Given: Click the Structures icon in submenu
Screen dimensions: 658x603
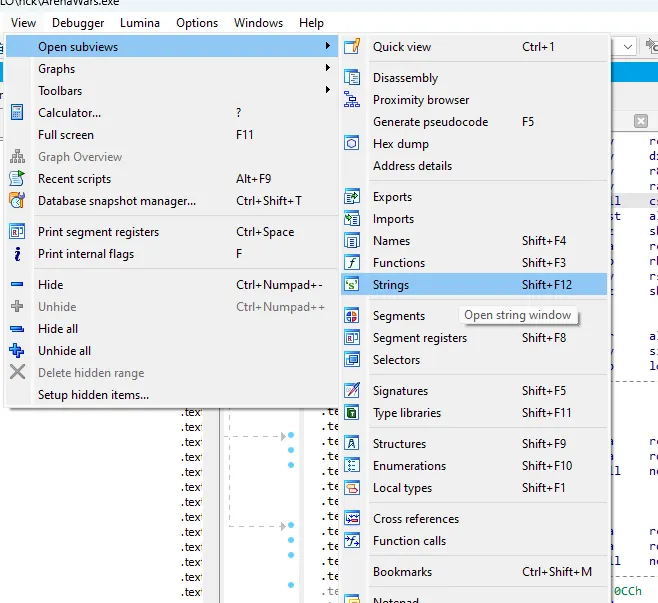Looking at the screenshot, I should pyautogui.click(x=352, y=444).
